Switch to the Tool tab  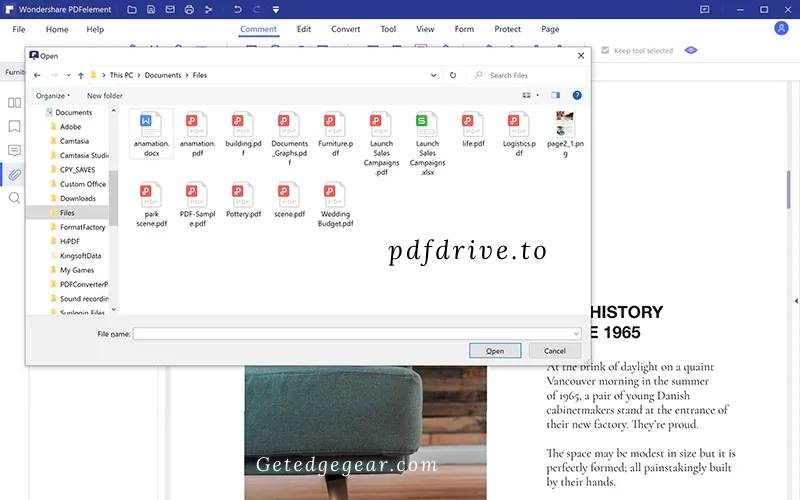click(388, 29)
